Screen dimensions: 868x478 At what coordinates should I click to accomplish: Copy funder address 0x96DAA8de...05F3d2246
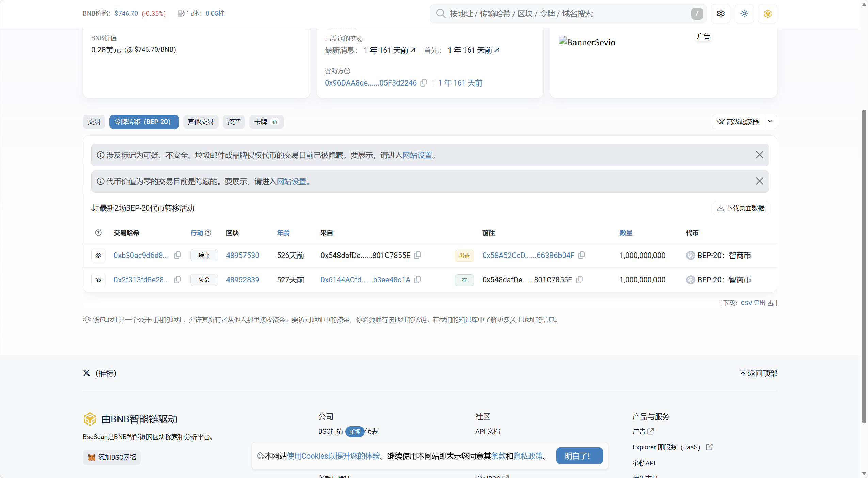[424, 83]
